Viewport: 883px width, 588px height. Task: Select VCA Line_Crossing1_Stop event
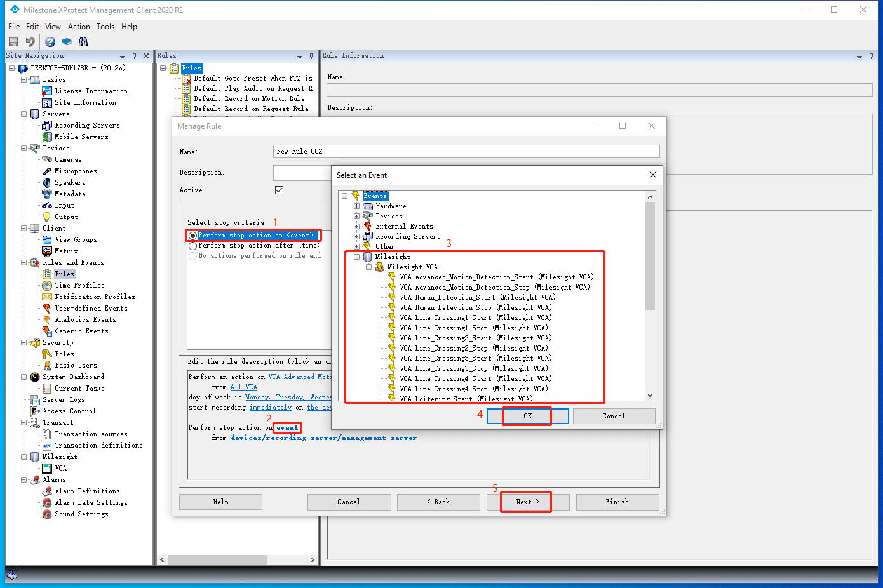[x=474, y=328]
